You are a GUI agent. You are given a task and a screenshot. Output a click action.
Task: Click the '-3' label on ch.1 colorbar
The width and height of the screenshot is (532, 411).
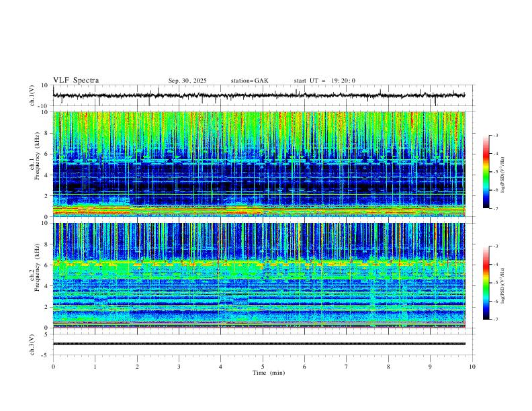click(495, 135)
